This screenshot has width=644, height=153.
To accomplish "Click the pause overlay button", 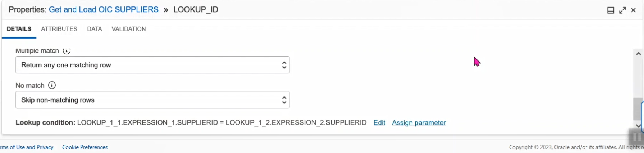I will click(636, 137).
